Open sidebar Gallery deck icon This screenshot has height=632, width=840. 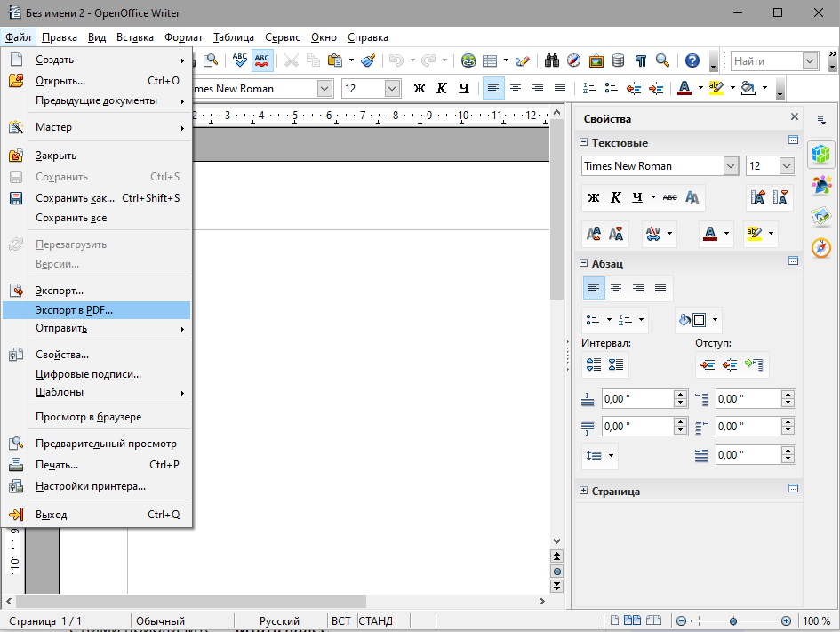(820, 216)
